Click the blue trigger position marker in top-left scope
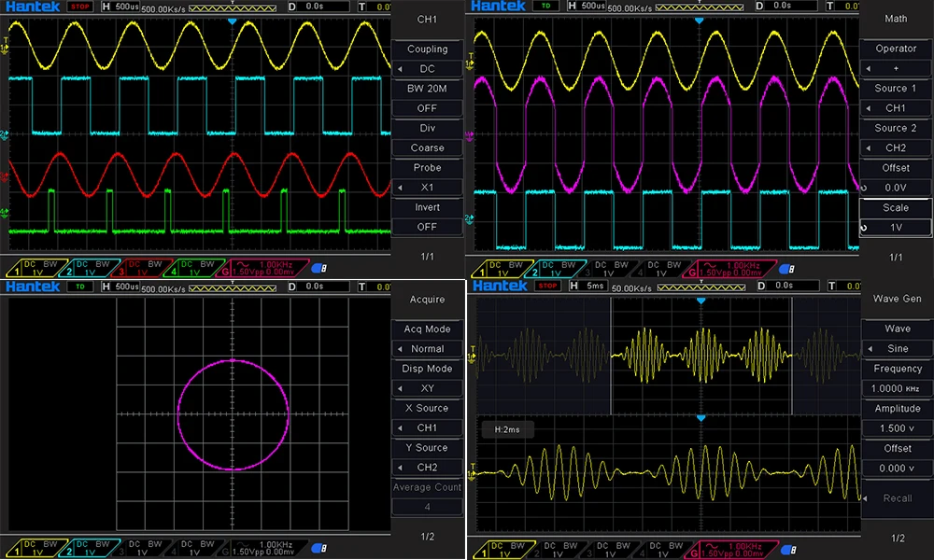The height and width of the screenshot is (560, 934). click(233, 21)
